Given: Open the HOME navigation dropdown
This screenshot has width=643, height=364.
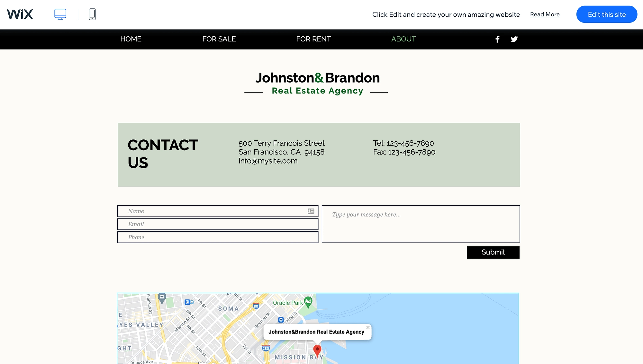Looking at the screenshot, I should click(x=130, y=39).
